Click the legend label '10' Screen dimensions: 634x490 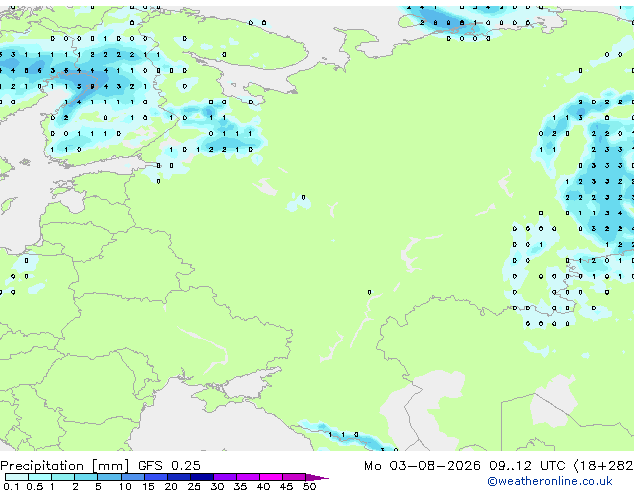125,486
